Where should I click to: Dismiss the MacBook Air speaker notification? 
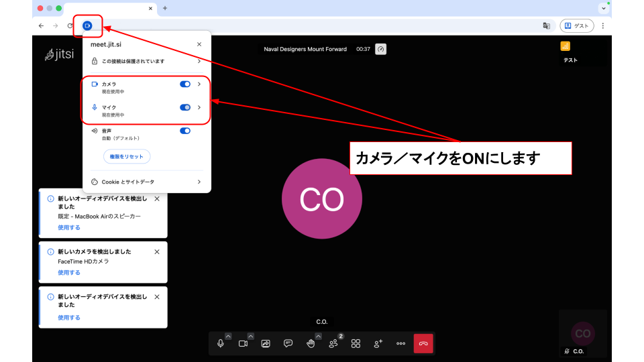tap(157, 198)
